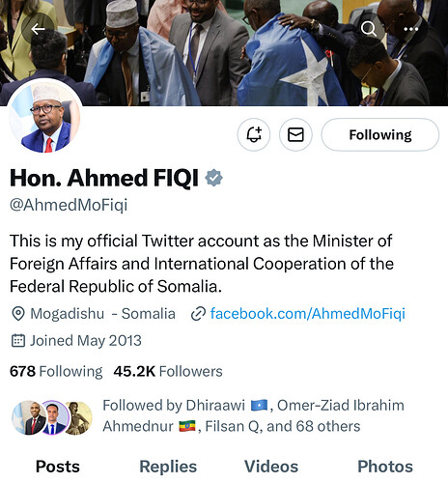The image size is (448, 483).
Task: Click the Mogadishu location pin icon
Action: (x=18, y=314)
